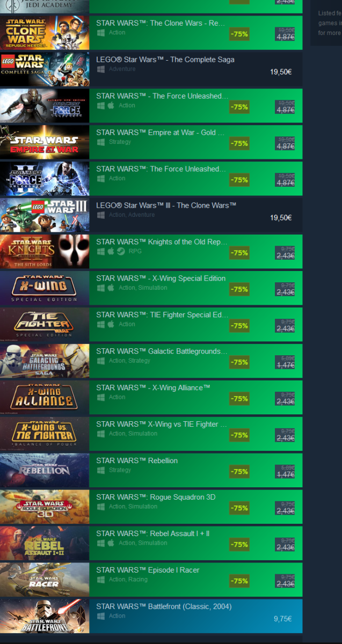Click Windows icon under Rogue Squadron 3D
This screenshot has width=342, height=644.
tap(100, 507)
